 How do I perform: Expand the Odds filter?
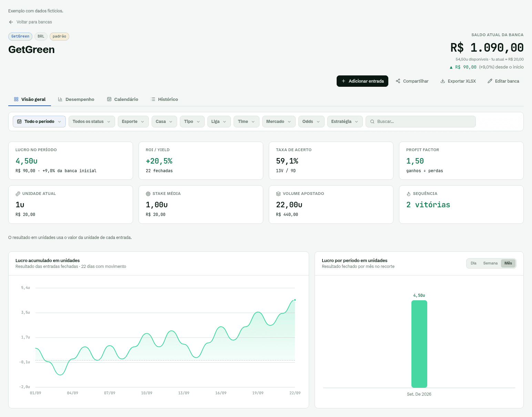pyautogui.click(x=311, y=122)
